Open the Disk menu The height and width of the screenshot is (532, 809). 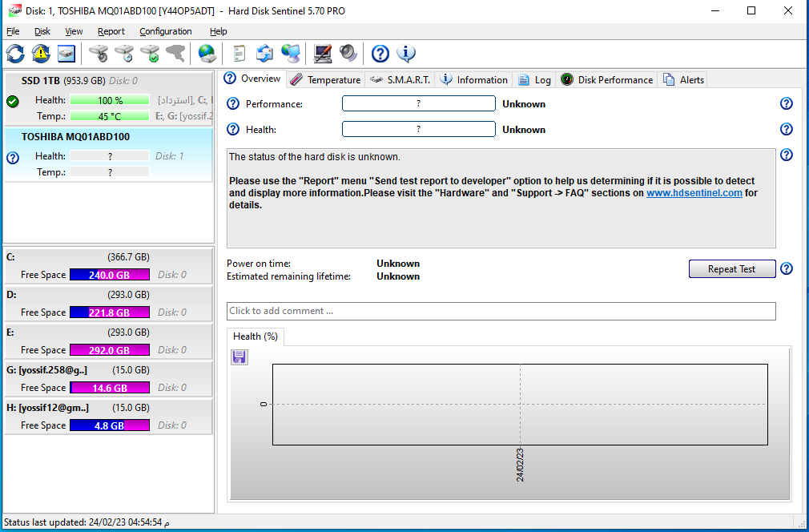pyautogui.click(x=42, y=31)
